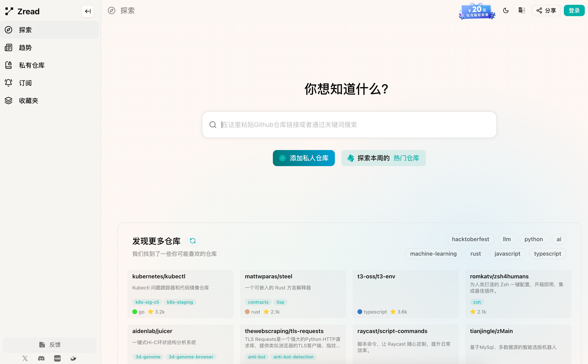The image size is (588, 364).
Task: Open the Xiaohongshu social icon
Action: tap(57, 358)
